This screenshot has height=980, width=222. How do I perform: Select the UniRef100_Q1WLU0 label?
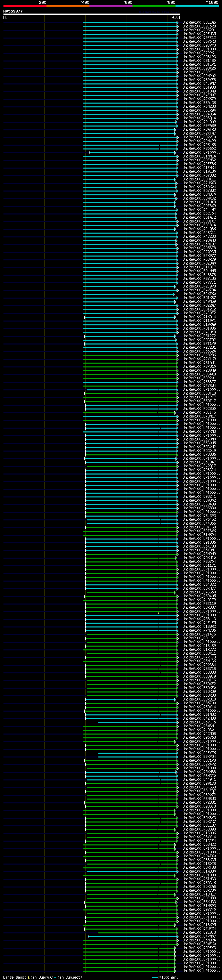199,172
